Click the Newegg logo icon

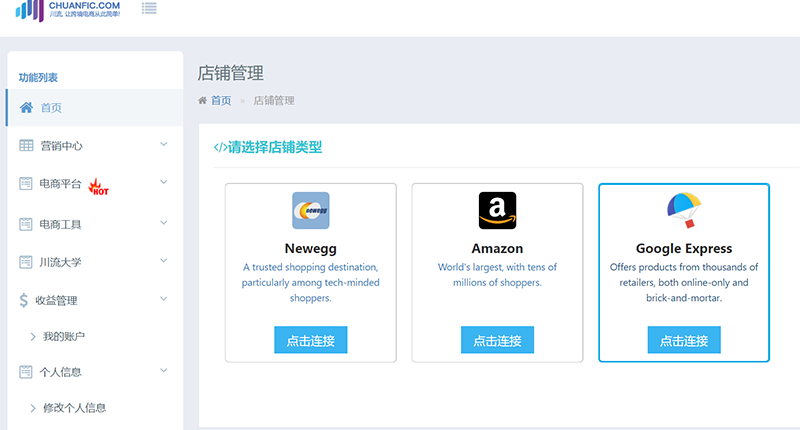(311, 210)
